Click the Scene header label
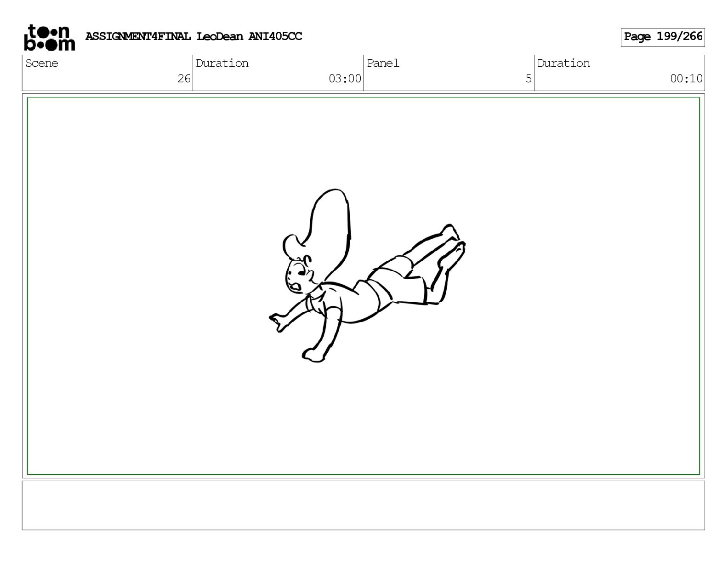 (42, 63)
